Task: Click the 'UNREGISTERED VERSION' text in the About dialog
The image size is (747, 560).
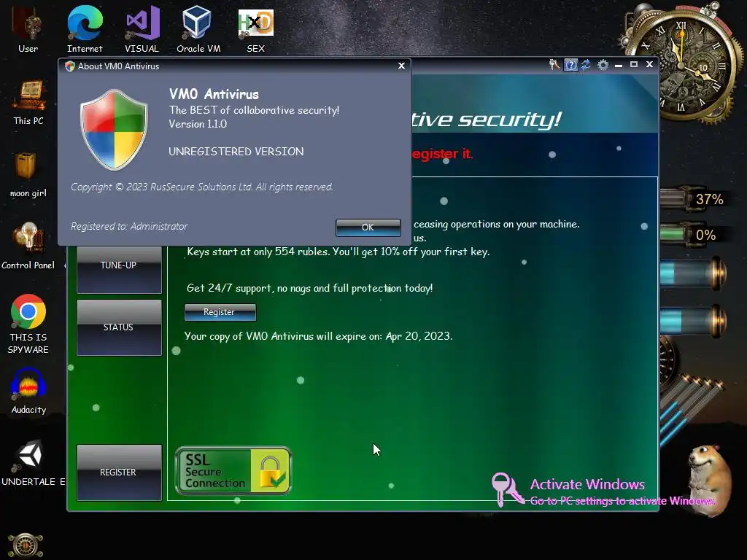Action: [x=236, y=152]
